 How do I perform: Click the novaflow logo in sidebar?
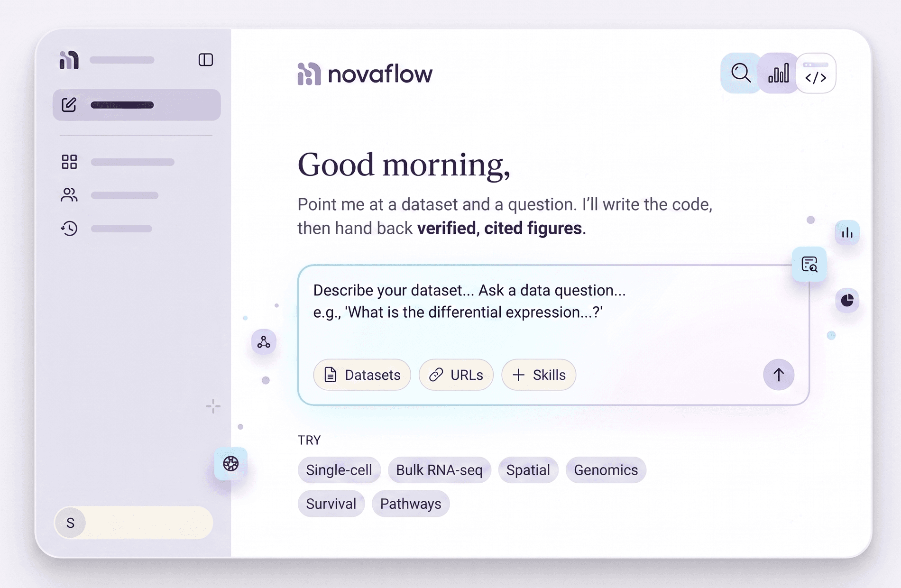coord(69,60)
